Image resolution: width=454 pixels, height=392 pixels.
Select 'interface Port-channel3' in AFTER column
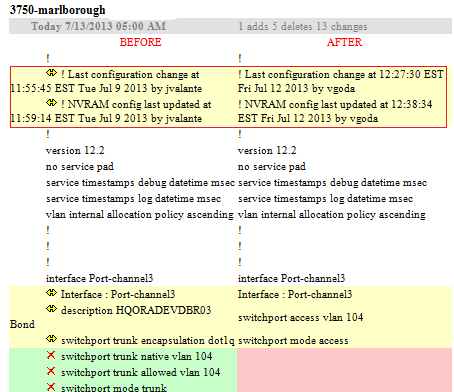[x=291, y=278]
